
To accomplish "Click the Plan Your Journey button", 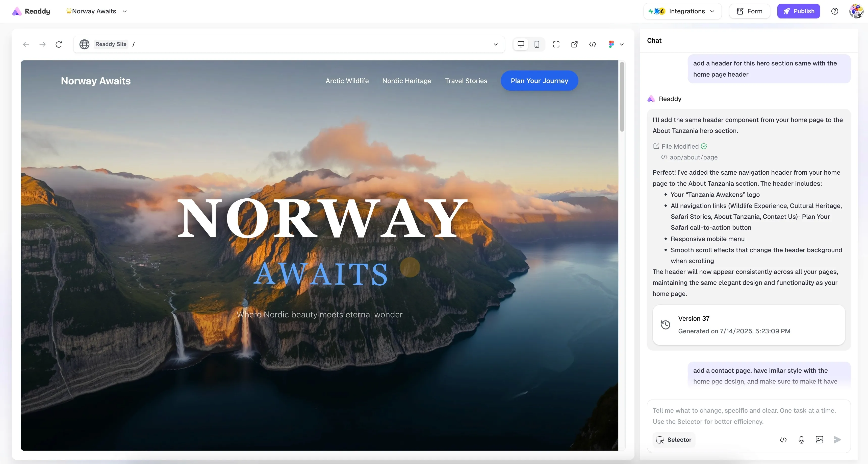I will (539, 81).
